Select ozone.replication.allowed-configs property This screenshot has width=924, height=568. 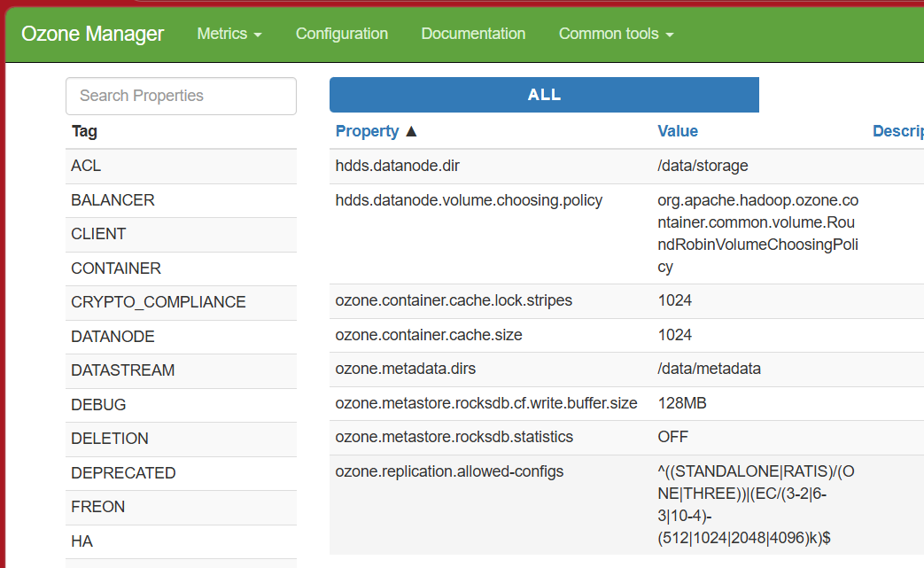(449, 472)
